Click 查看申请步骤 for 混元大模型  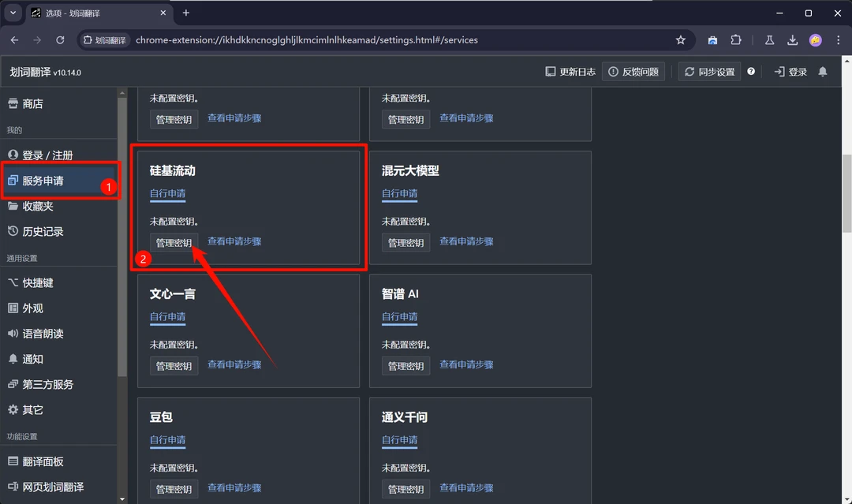(x=467, y=241)
